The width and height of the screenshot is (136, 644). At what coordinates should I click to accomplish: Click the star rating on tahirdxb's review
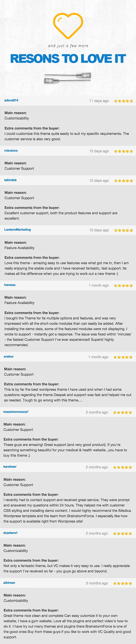(123, 180)
